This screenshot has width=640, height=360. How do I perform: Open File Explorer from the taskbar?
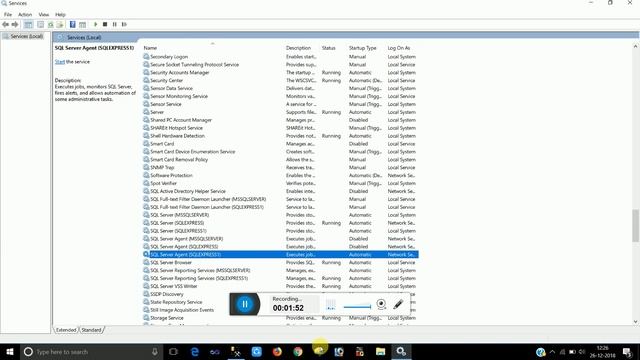[380, 351]
